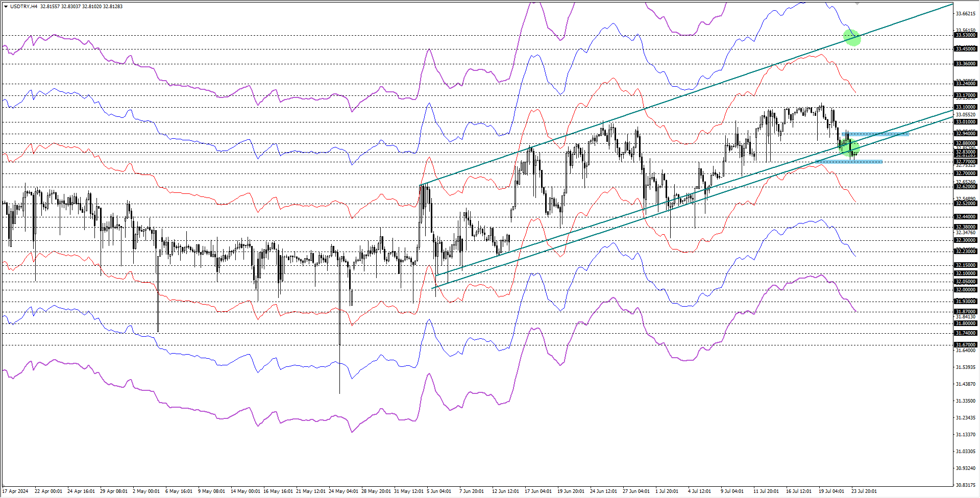Screen dimensions: 980x498
Task: Click the 33.01000 price level label
Action: click(966, 122)
